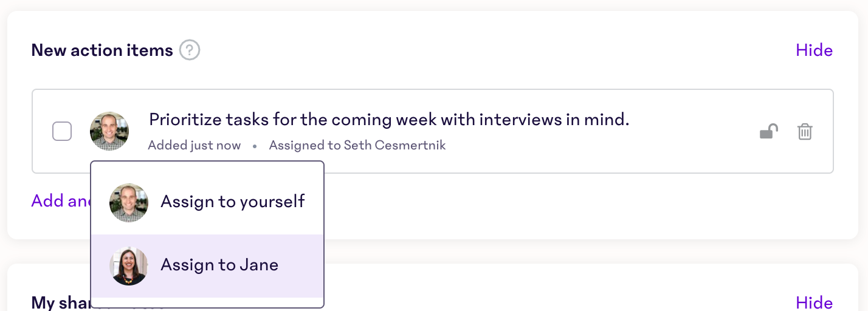Viewport: 868px width, 311px height.
Task: Hide the New action items section
Action: tap(814, 50)
